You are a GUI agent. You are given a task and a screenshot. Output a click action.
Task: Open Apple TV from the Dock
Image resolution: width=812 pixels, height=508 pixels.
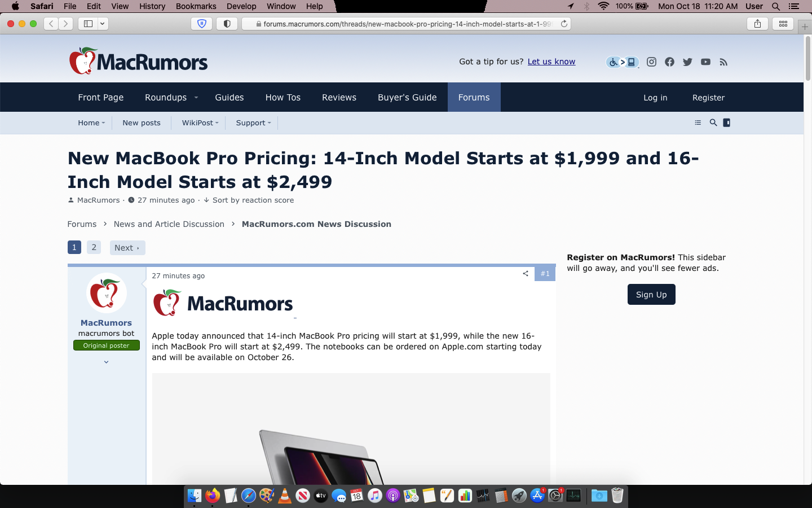pos(321,496)
